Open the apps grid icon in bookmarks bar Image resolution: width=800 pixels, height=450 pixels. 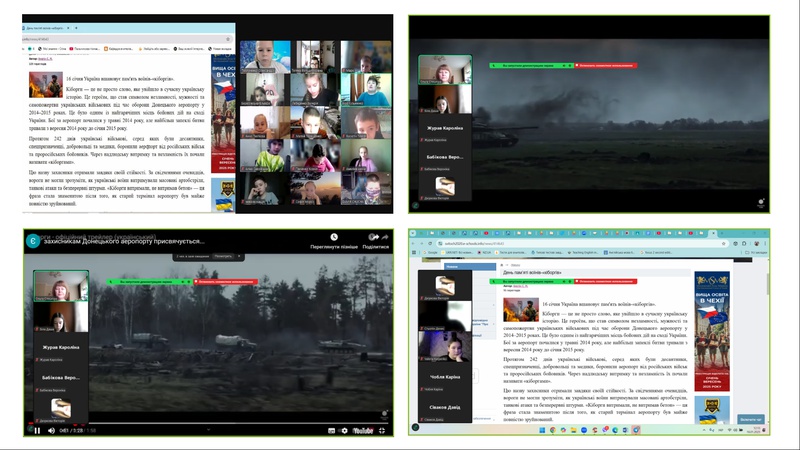pos(414,253)
